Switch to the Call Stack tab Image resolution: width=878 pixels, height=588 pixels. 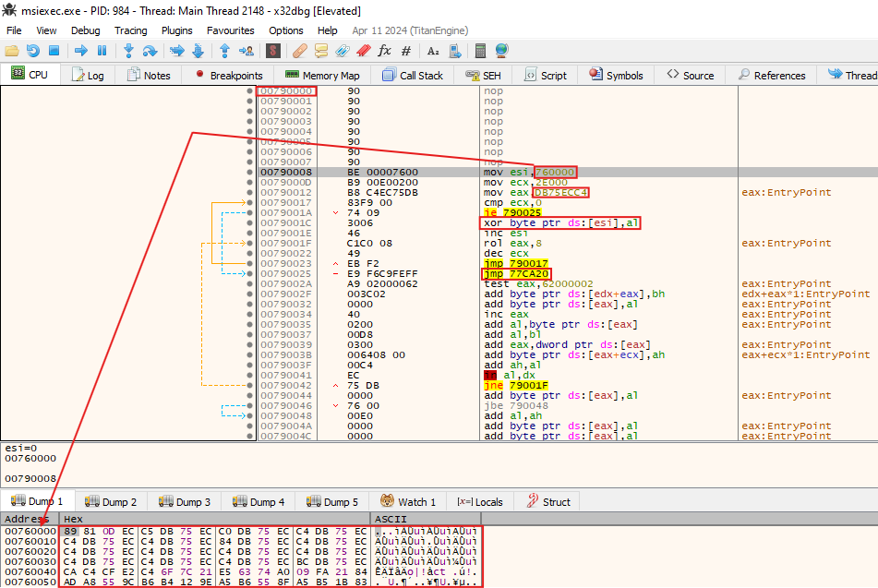tap(413, 75)
